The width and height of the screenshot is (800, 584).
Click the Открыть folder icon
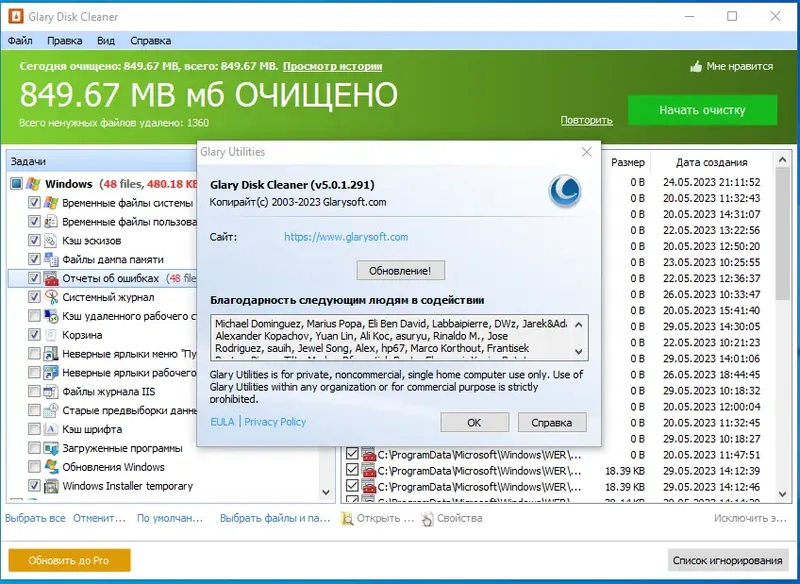click(347, 518)
